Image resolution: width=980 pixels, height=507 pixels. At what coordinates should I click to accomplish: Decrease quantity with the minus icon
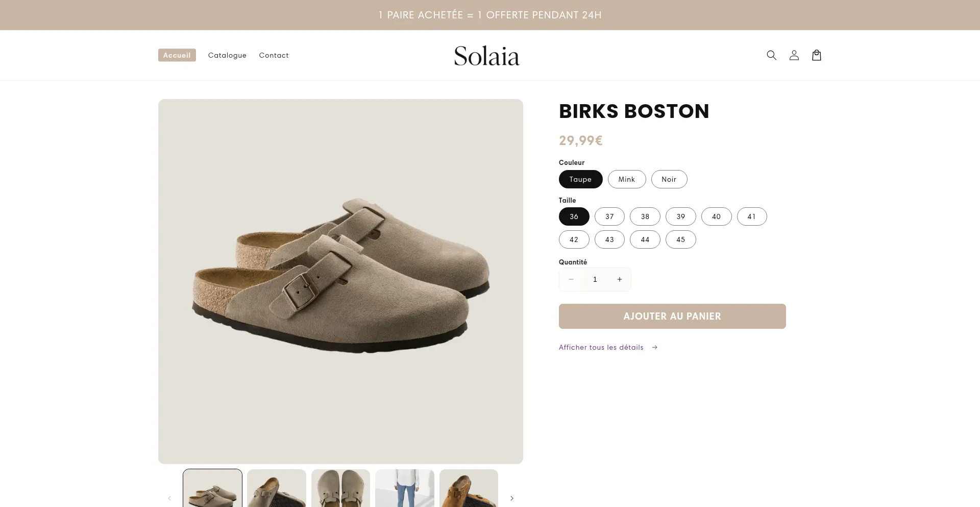tap(571, 279)
